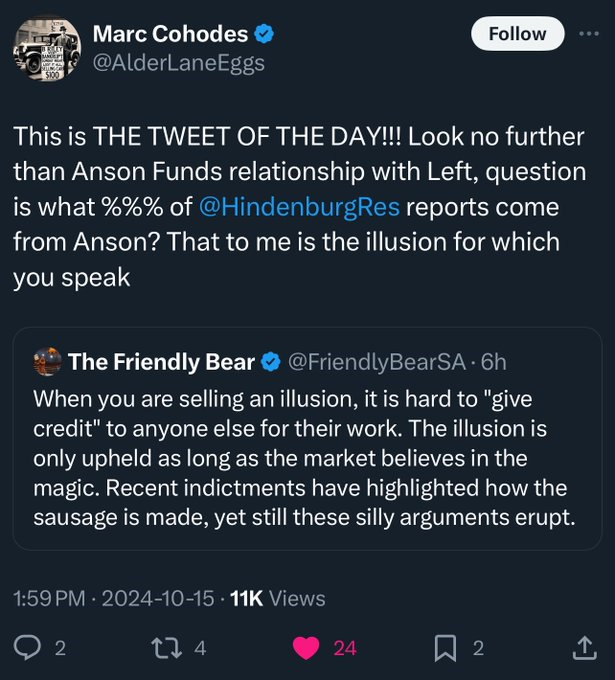Click The Friendly Bear verified badge
The height and width of the screenshot is (680, 615).
tap(270, 361)
